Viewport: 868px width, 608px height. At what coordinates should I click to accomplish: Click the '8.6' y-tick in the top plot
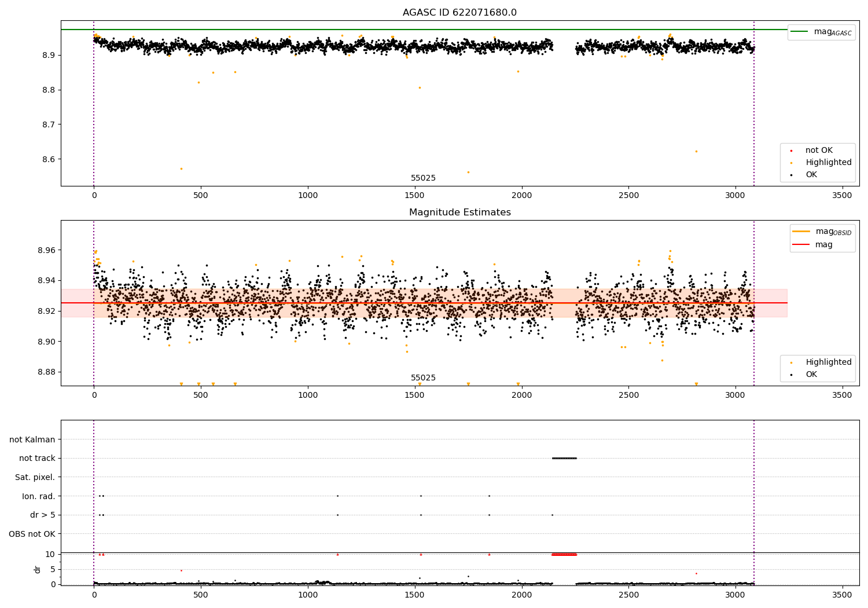coord(49,159)
